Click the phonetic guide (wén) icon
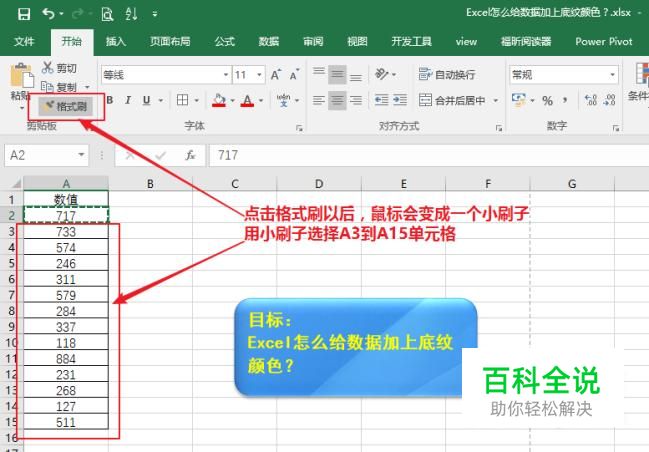The image size is (649, 452). (284, 100)
